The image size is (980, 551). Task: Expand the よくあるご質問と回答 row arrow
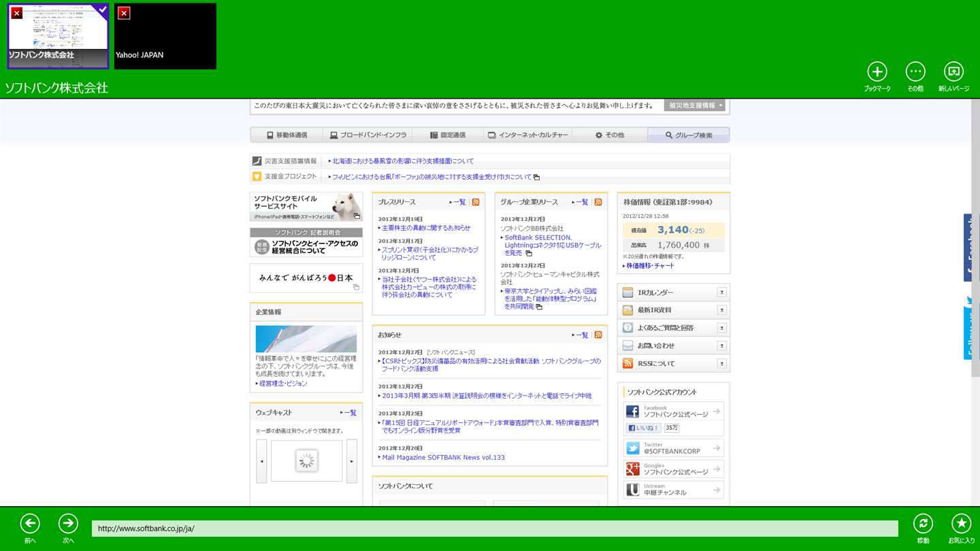click(721, 328)
